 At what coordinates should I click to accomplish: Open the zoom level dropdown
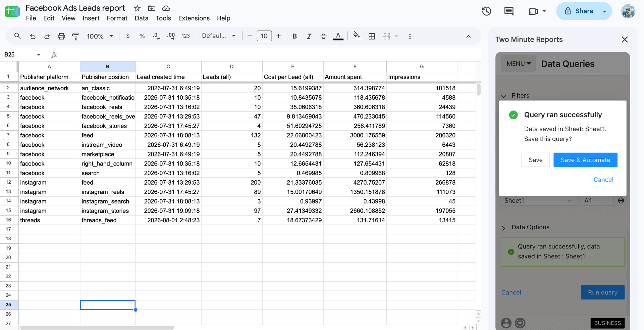tap(100, 36)
